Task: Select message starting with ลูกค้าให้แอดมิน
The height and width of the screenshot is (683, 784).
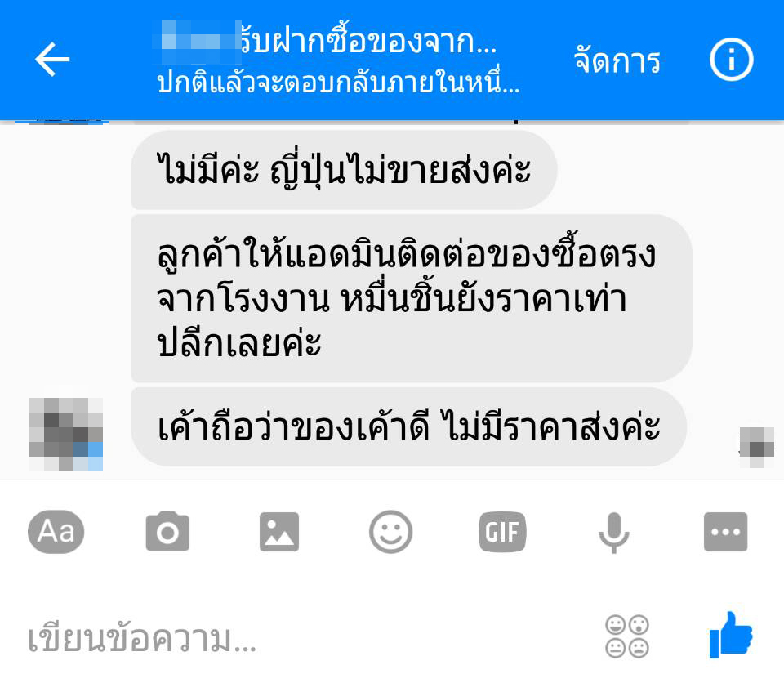Action: click(411, 298)
